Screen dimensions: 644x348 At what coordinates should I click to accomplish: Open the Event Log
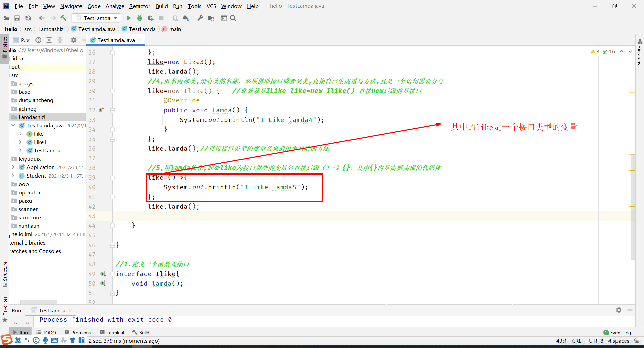[617, 332]
